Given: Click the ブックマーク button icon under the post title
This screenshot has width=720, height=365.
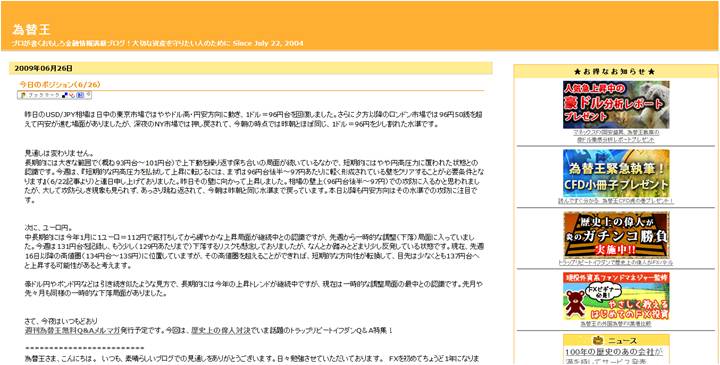Looking at the screenshot, I should [x=39, y=95].
